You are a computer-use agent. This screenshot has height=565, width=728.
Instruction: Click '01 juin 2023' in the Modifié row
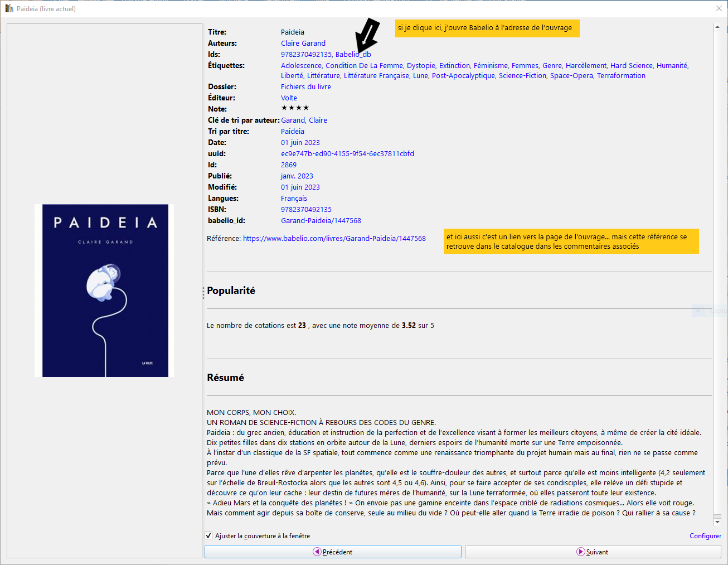300,187
